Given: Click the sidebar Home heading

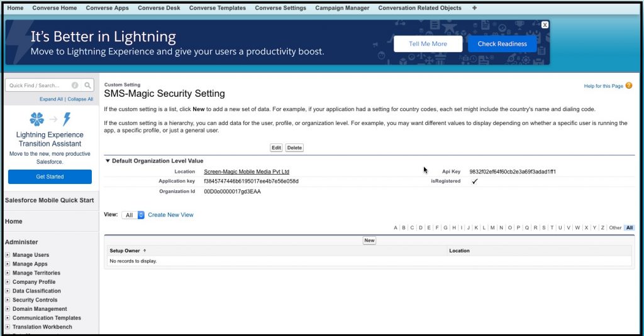Looking at the screenshot, I should pyautogui.click(x=14, y=221).
